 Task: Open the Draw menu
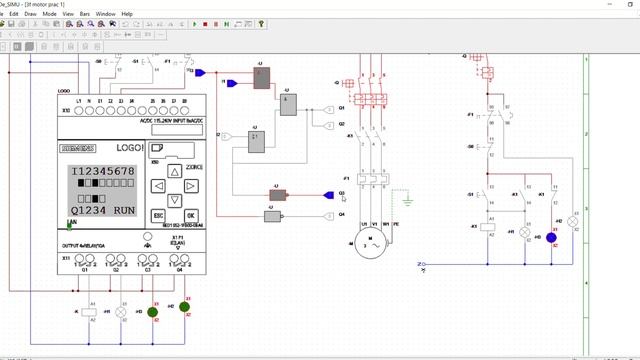(x=31, y=14)
